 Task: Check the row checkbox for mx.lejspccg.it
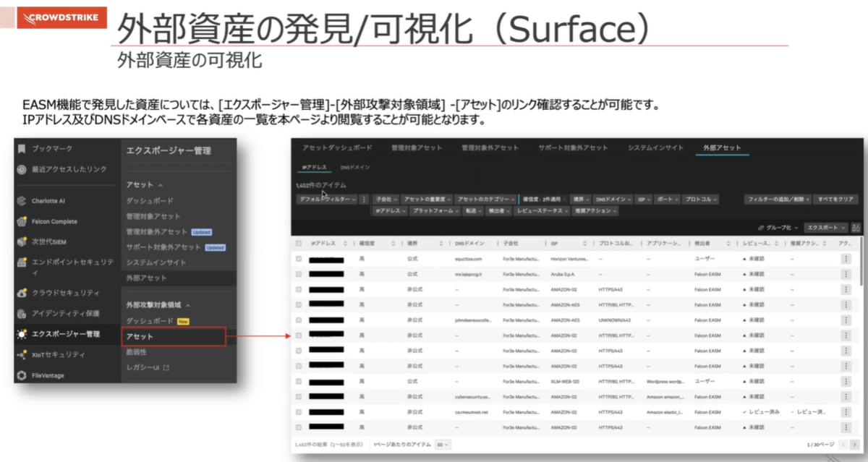point(299,274)
